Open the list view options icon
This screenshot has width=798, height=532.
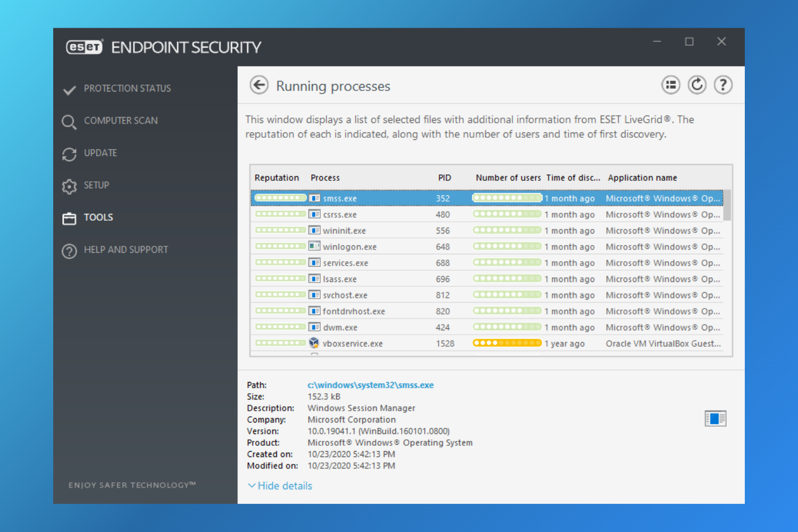[x=671, y=85]
